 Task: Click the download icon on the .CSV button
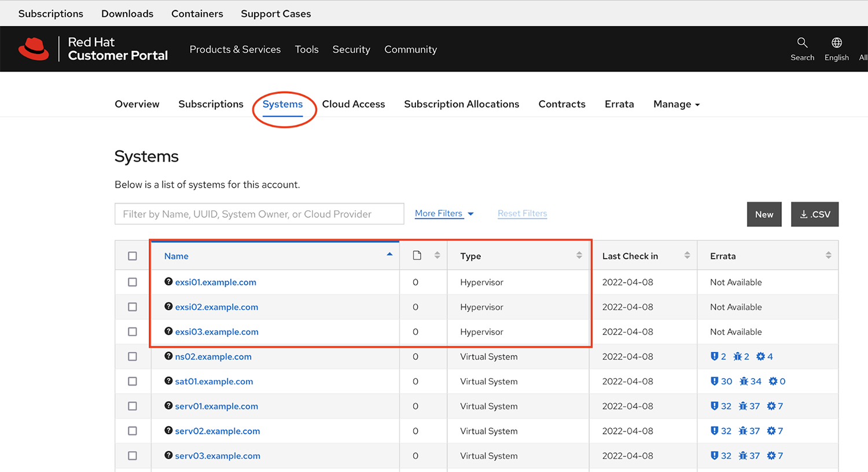804,214
